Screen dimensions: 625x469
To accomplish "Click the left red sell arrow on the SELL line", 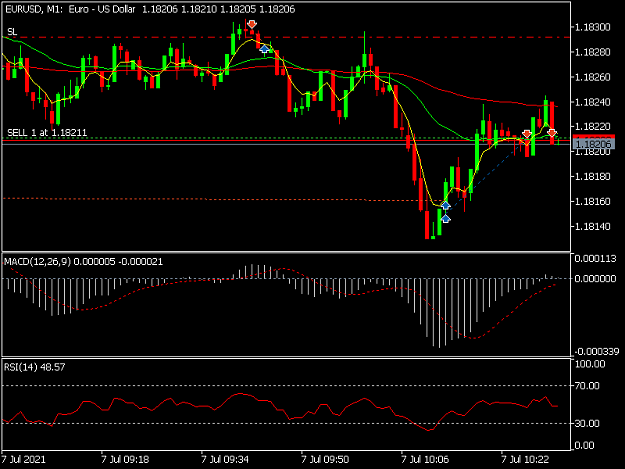I will (x=527, y=134).
